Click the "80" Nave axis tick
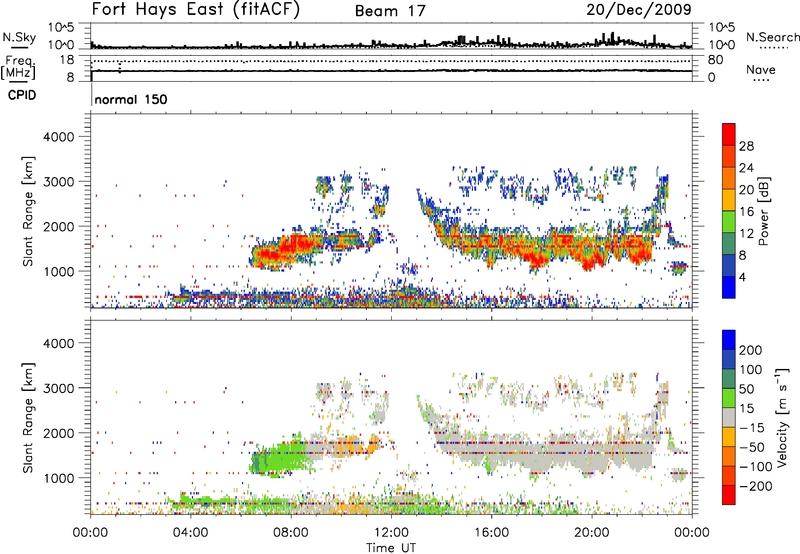800x554 pixels. [x=716, y=60]
